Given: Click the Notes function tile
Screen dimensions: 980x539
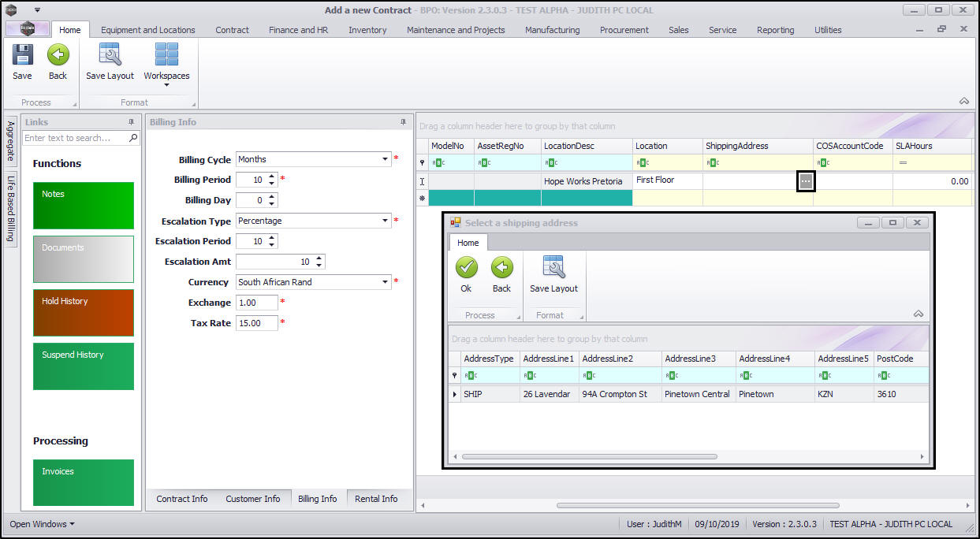Looking at the screenshot, I should click(x=84, y=206).
